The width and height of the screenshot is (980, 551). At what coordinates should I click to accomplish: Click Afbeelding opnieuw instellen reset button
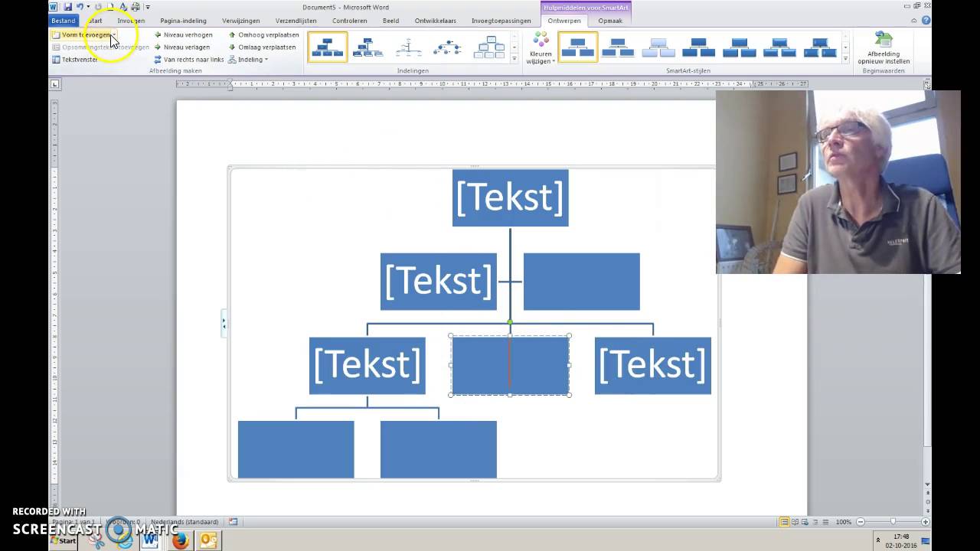pos(884,47)
